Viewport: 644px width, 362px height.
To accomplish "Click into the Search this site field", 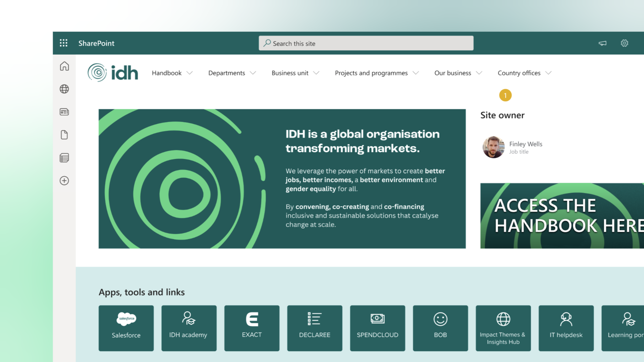I will coord(366,43).
